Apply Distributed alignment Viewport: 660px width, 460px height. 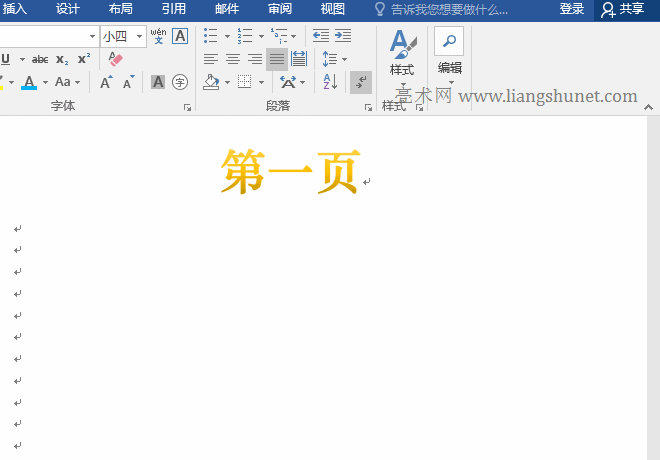point(299,59)
